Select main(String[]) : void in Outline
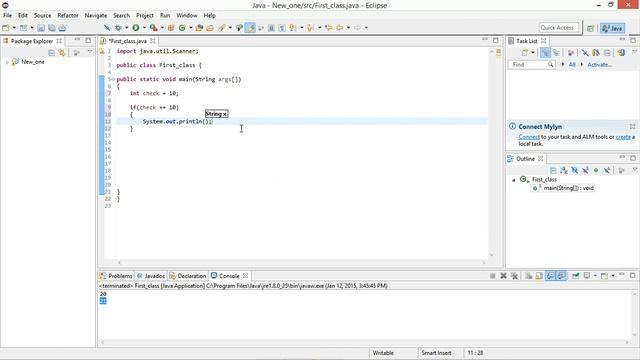This screenshot has height=360, width=640. pos(568,188)
